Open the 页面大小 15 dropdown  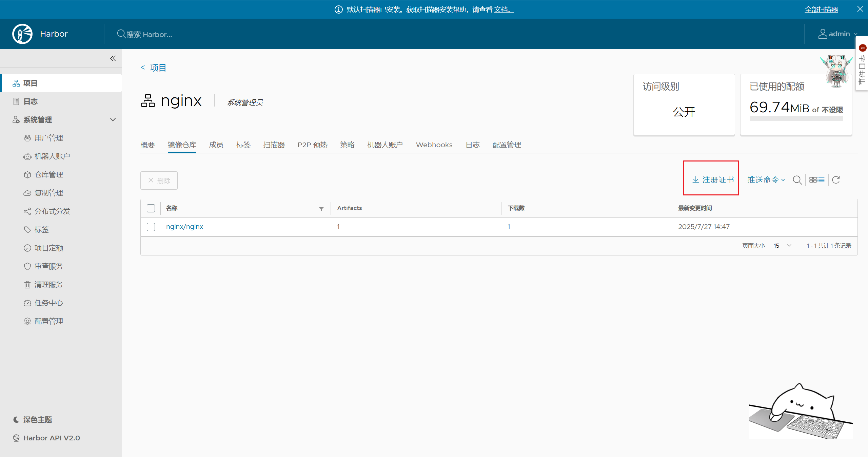783,246
